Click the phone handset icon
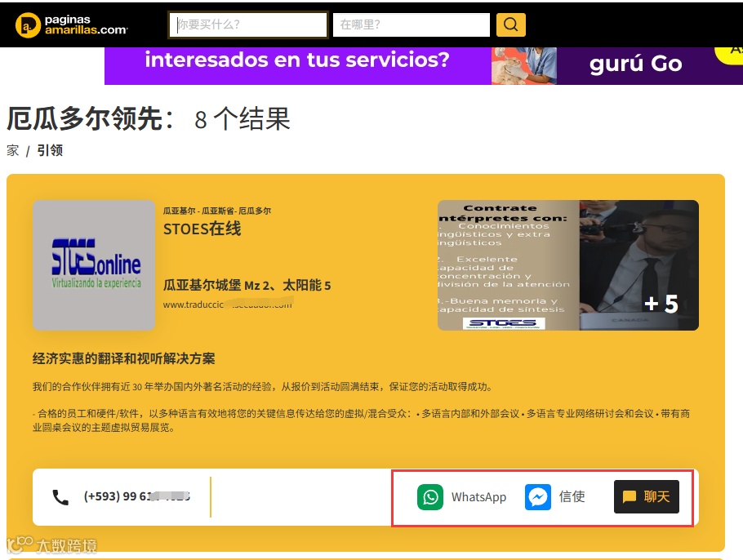This screenshot has width=743, height=560. [x=60, y=497]
